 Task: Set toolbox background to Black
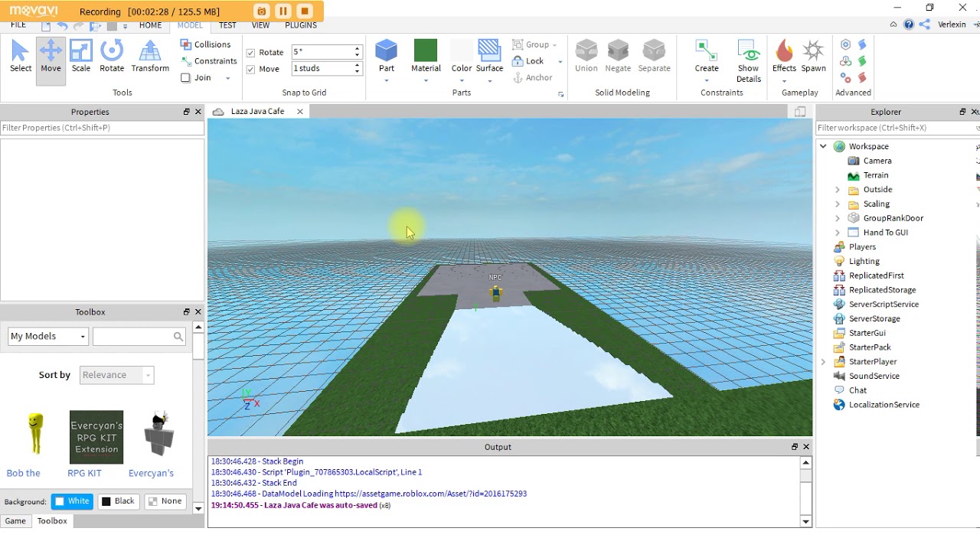(118, 501)
